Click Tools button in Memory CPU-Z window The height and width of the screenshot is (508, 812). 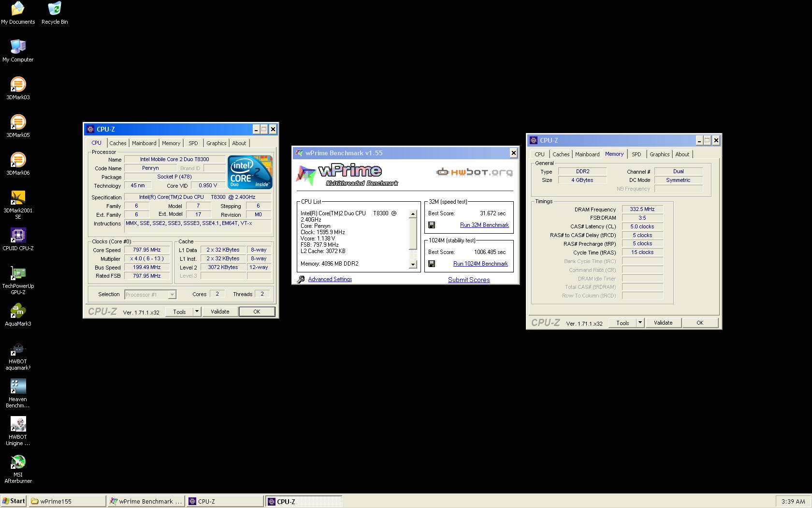tap(623, 323)
